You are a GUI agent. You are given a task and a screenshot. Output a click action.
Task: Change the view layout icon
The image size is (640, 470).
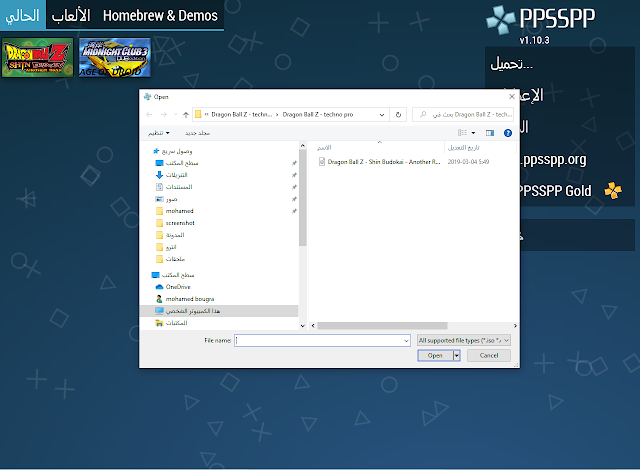[x=462, y=133]
